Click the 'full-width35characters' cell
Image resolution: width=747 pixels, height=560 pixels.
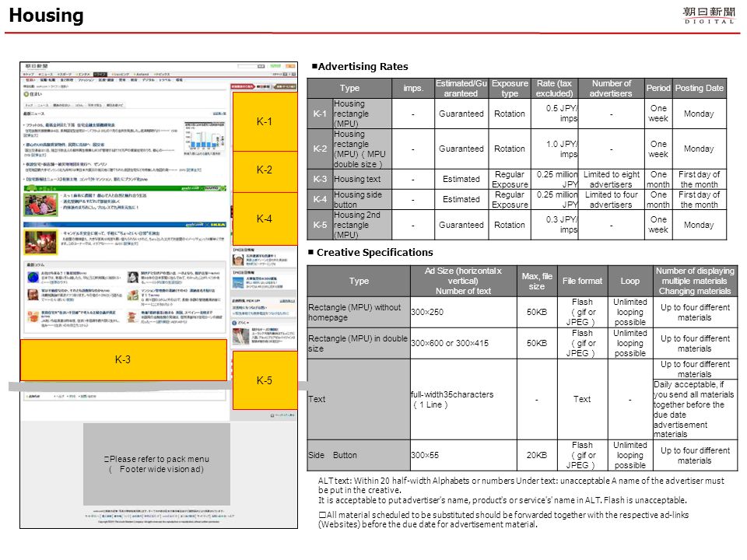coord(464,400)
